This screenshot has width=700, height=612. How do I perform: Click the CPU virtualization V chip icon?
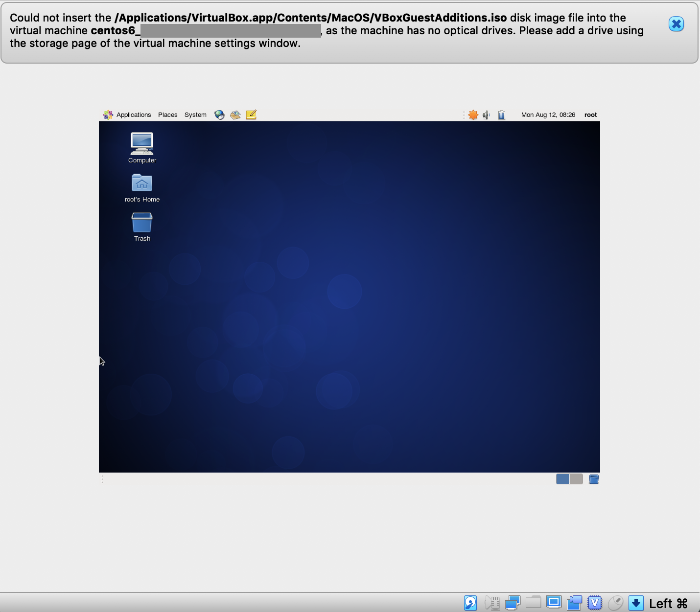(x=595, y=603)
